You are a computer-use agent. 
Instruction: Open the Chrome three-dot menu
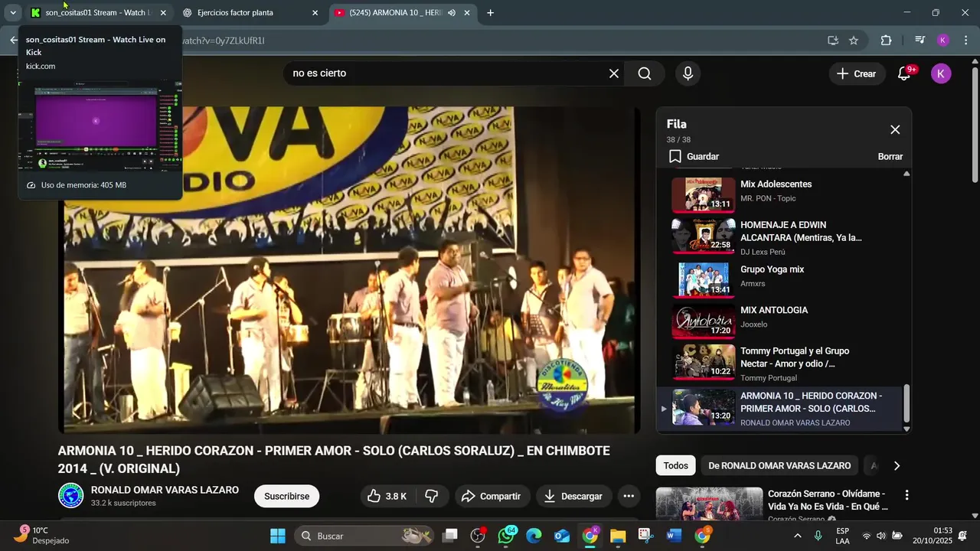[965, 41]
